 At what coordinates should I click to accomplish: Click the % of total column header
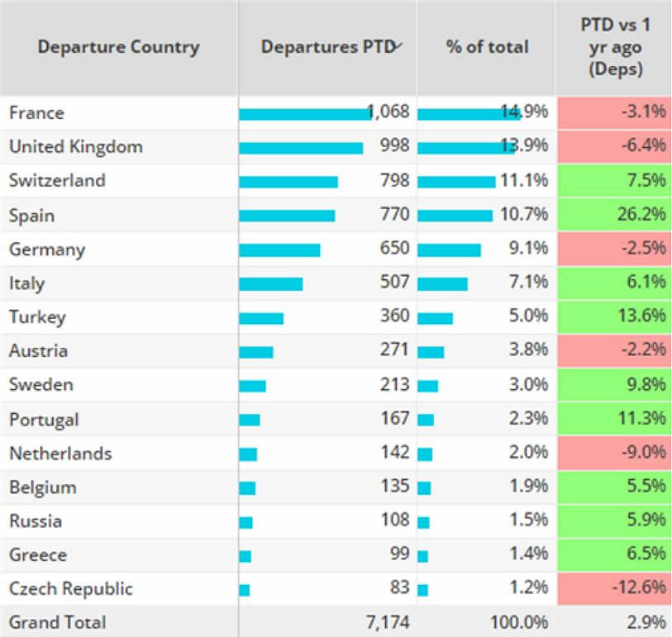pyautogui.click(x=487, y=47)
